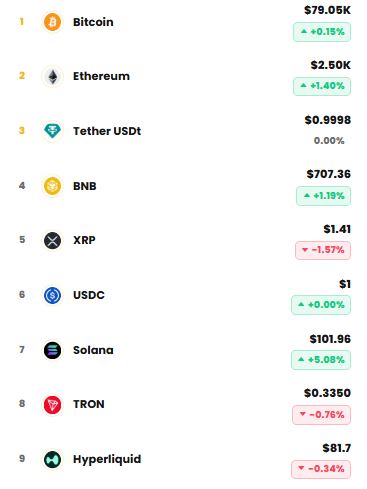Click the Hyperliquid green logo icon

click(52, 459)
